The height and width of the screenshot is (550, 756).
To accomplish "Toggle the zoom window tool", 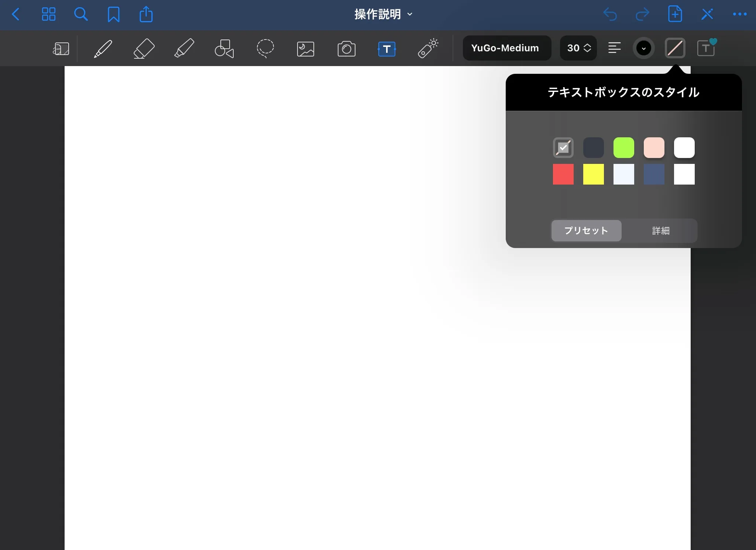I will (x=61, y=48).
